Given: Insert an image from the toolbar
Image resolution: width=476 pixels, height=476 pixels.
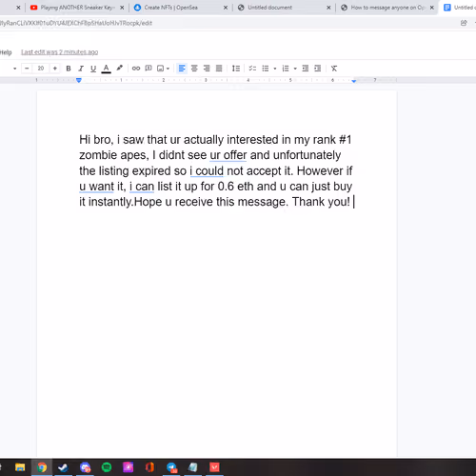Looking at the screenshot, I should pyautogui.click(x=161, y=69).
